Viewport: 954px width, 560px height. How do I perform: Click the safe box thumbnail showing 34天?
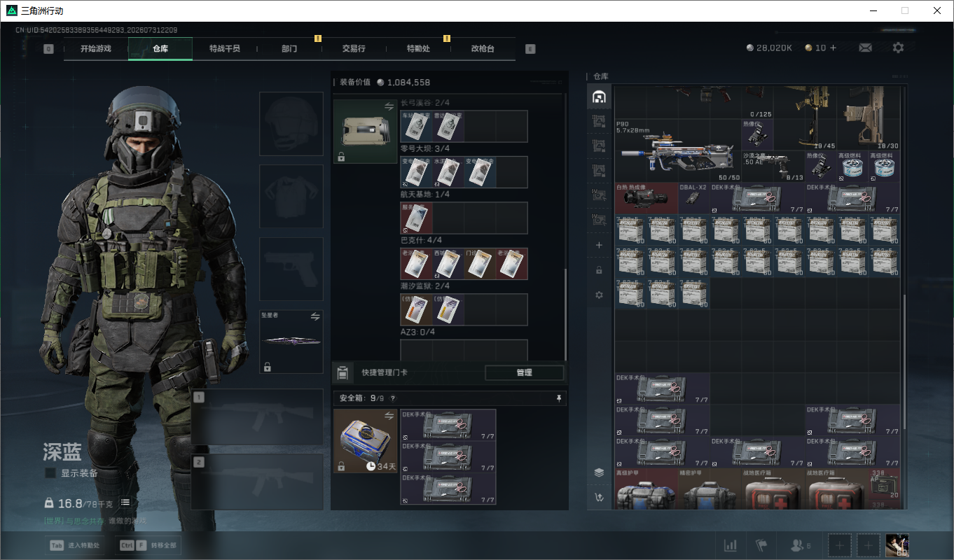(366, 441)
